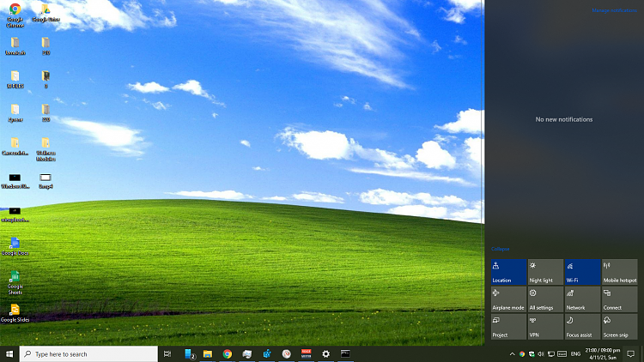This screenshot has width=644, height=362.
Task: Open File Explorer from the taskbar
Action: [208, 353]
